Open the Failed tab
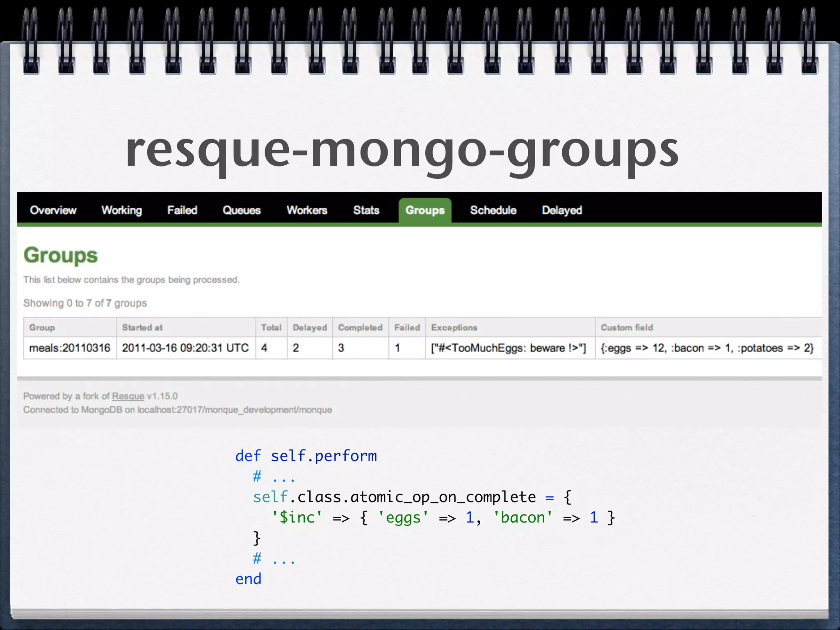840x630 pixels. coord(182,210)
